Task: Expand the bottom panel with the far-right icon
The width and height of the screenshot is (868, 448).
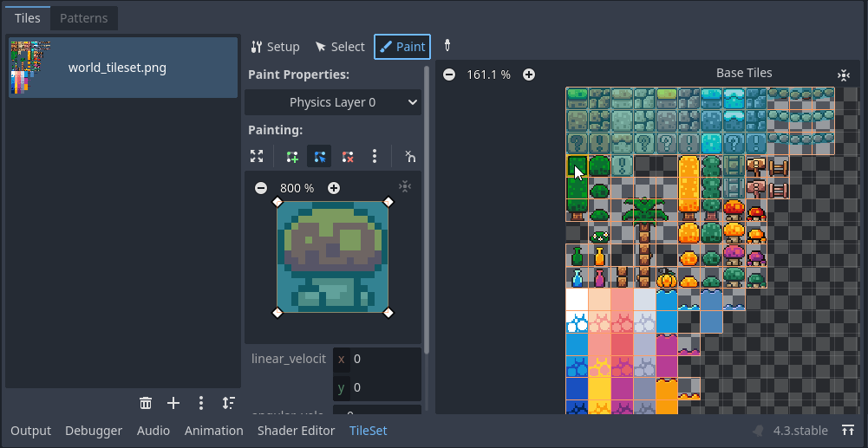Action: tap(847, 431)
